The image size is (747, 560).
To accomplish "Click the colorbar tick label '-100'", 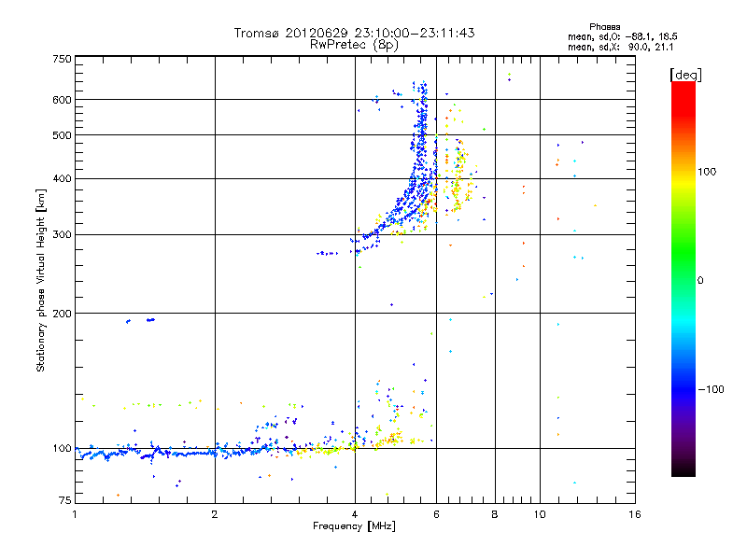I will [711, 389].
